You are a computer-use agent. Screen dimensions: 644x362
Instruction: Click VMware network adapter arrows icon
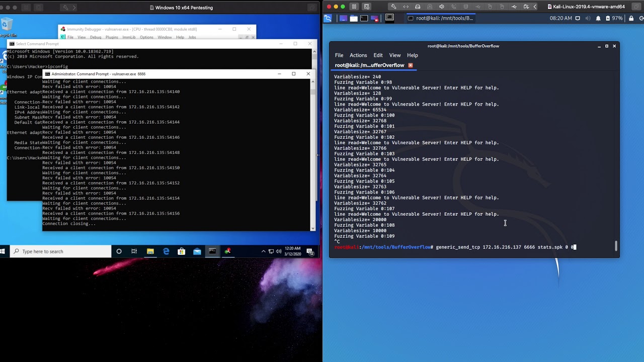(x=406, y=7)
